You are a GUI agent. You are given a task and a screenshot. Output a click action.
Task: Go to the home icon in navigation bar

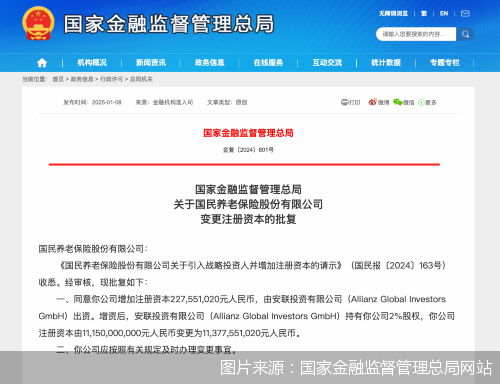click(42, 63)
